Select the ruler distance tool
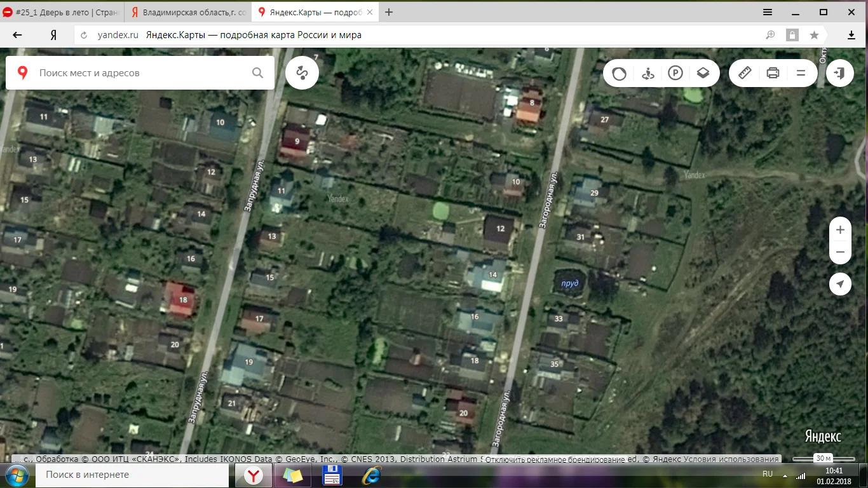This screenshot has width=868, height=488. pos(745,73)
